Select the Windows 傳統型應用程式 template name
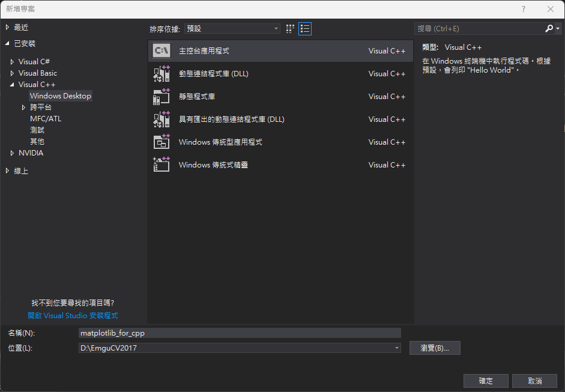565x392 pixels. tap(220, 142)
